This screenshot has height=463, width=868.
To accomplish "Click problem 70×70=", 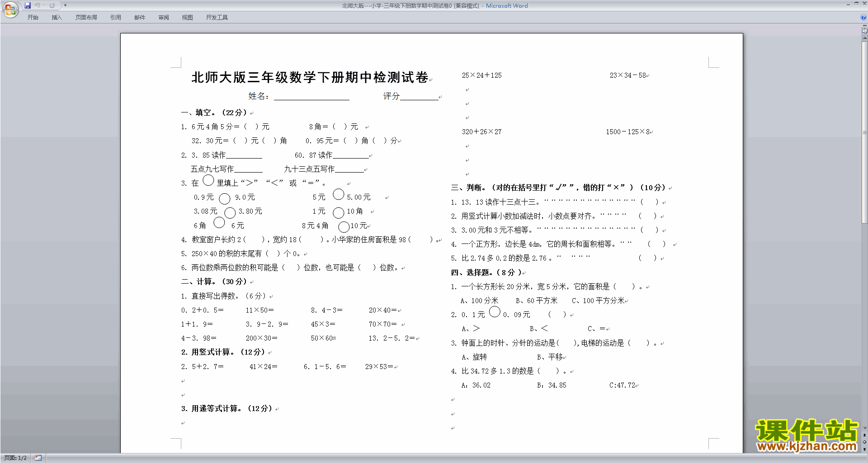I will point(382,324).
